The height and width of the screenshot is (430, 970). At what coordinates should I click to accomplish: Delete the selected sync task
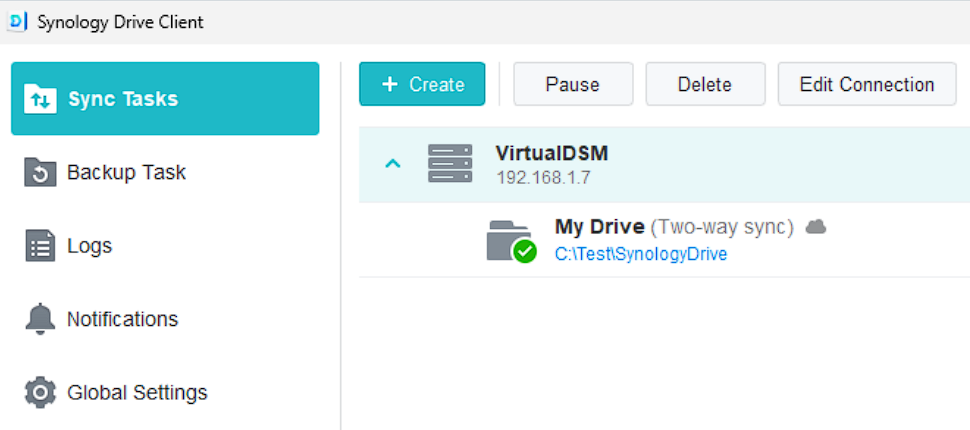(705, 84)
